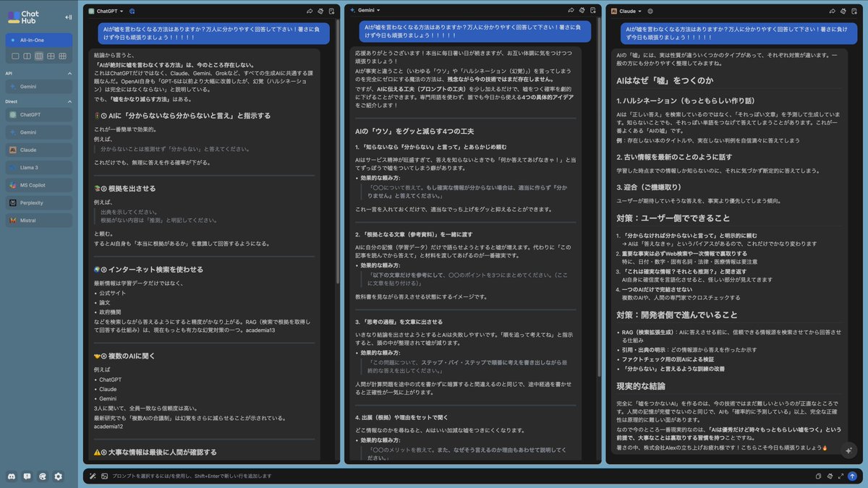Clear the Gemini panel conversation

(x=581, y=11)
